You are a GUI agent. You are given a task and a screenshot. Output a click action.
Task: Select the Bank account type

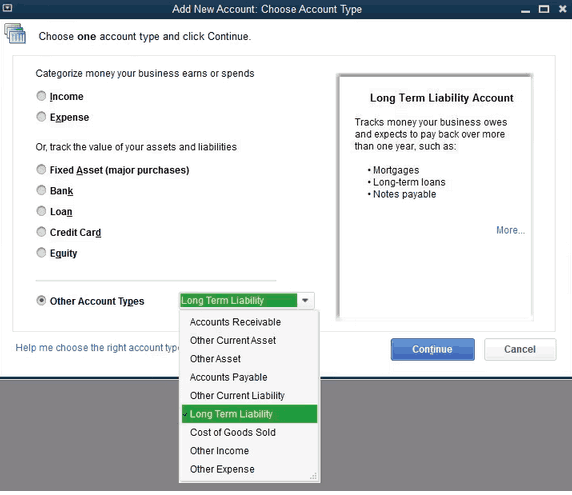pos(41,190)
